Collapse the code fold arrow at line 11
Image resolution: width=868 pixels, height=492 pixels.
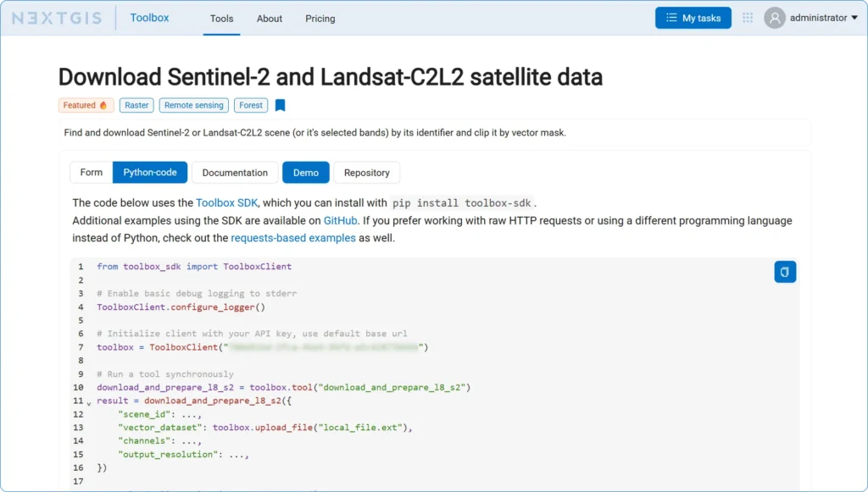click(88, 404)
